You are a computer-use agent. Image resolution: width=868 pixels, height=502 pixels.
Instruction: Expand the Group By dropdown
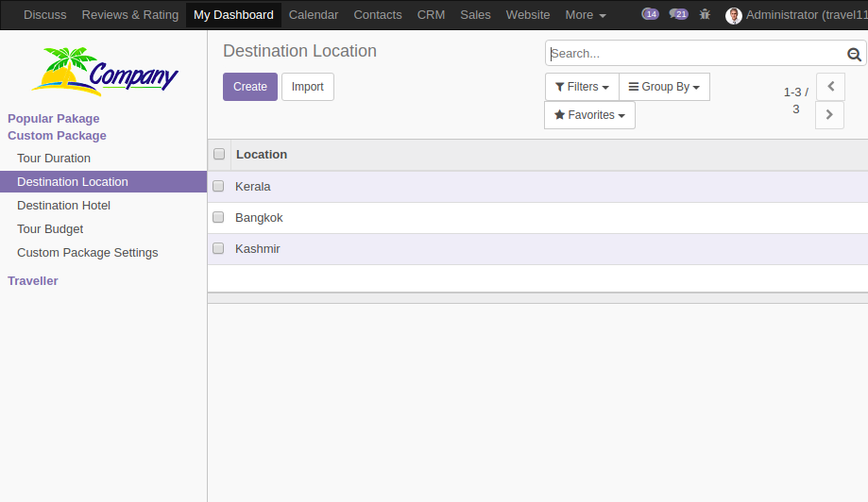[x=664, y=87]
